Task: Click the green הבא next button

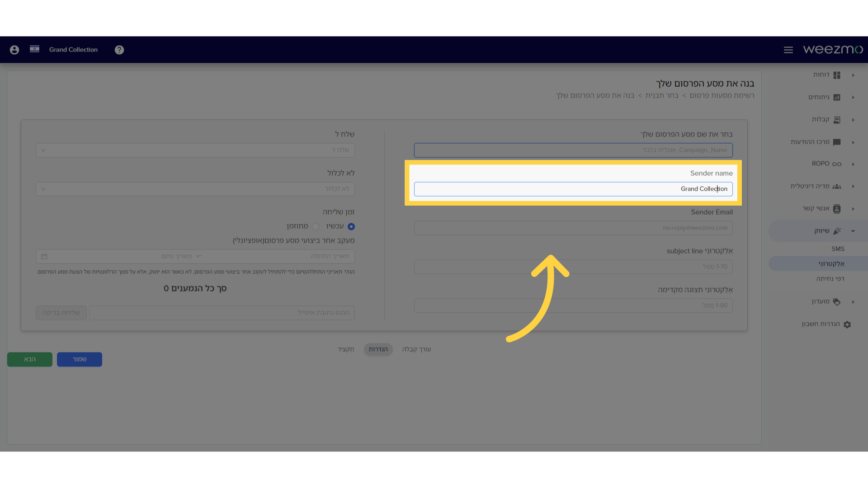Action: [x=30, y=359]
